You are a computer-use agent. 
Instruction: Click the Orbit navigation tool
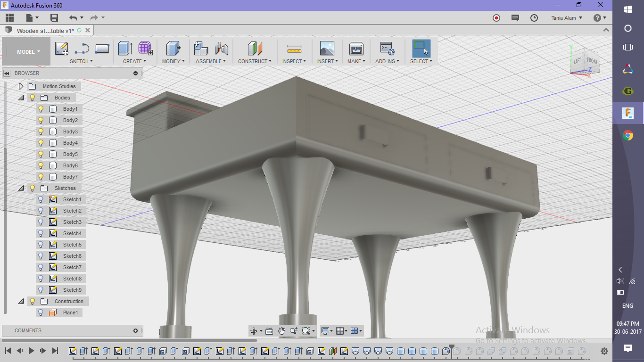point(254,331)
